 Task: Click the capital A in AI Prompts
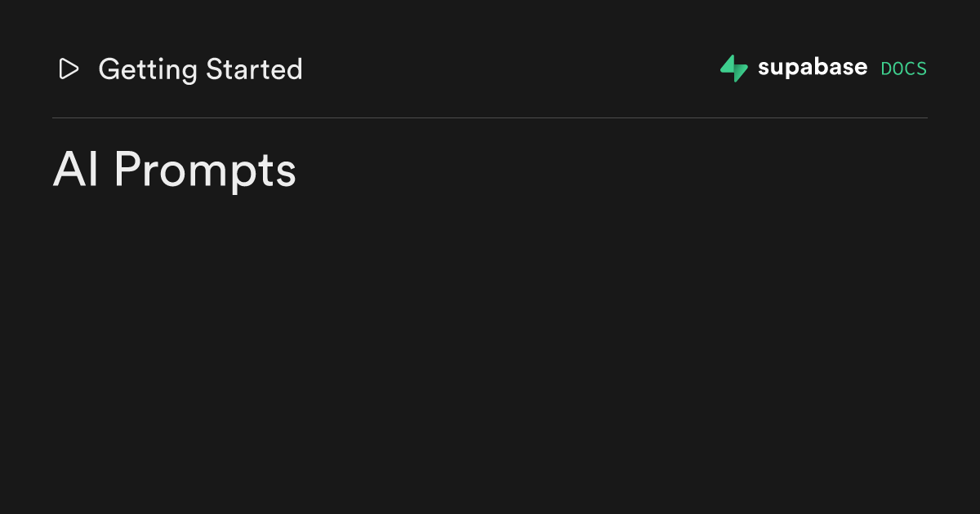point(69,170)
